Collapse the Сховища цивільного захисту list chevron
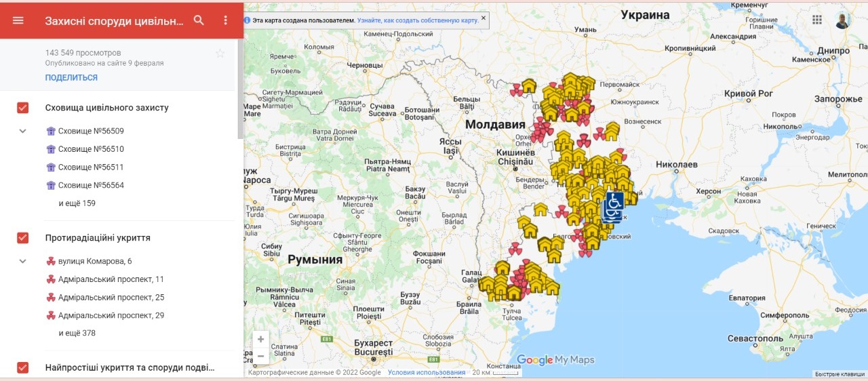This screenshot has height=381, width=868. [x=22, y=131]
